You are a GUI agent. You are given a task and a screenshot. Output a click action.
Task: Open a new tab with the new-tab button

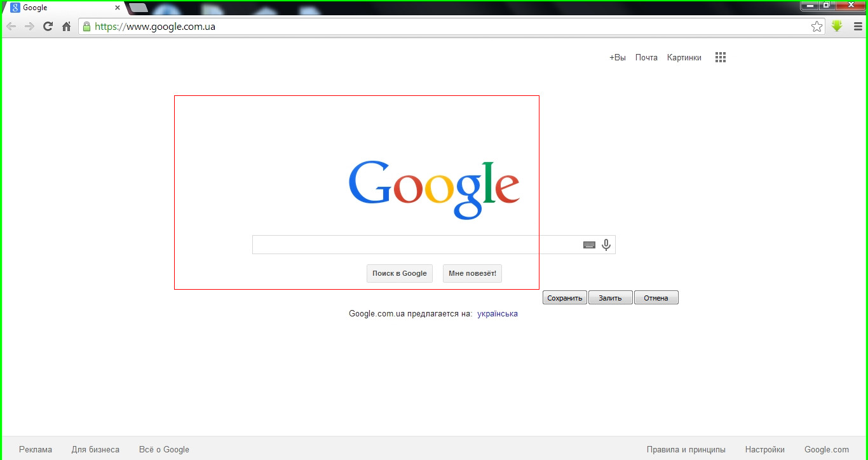pos(139,8)
